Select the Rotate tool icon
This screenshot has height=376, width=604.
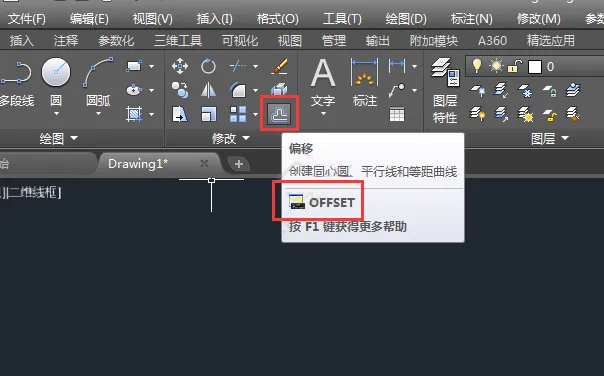208,66
